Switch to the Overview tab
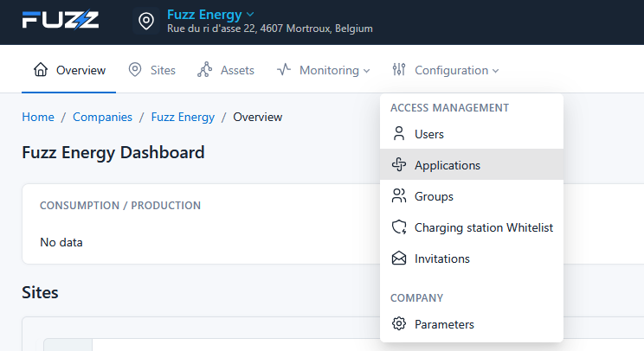This screenshot has width=644, height=351. (x=69, y=70)
